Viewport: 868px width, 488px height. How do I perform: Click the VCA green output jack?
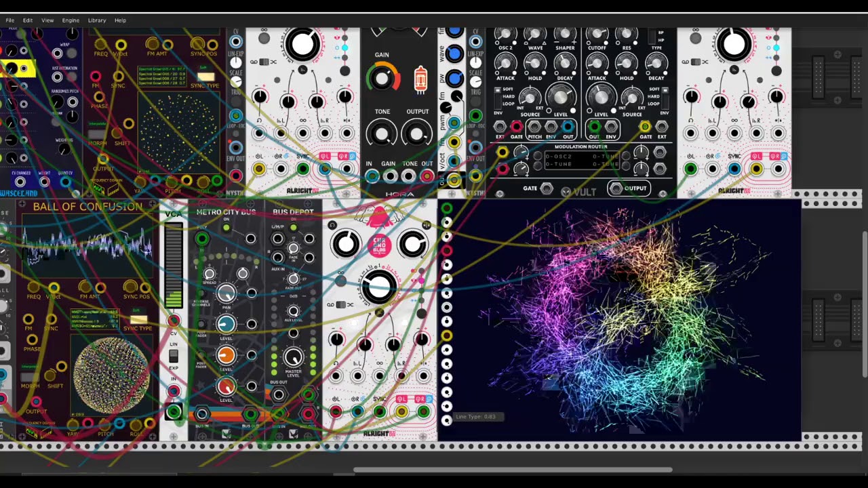(174, 411)
